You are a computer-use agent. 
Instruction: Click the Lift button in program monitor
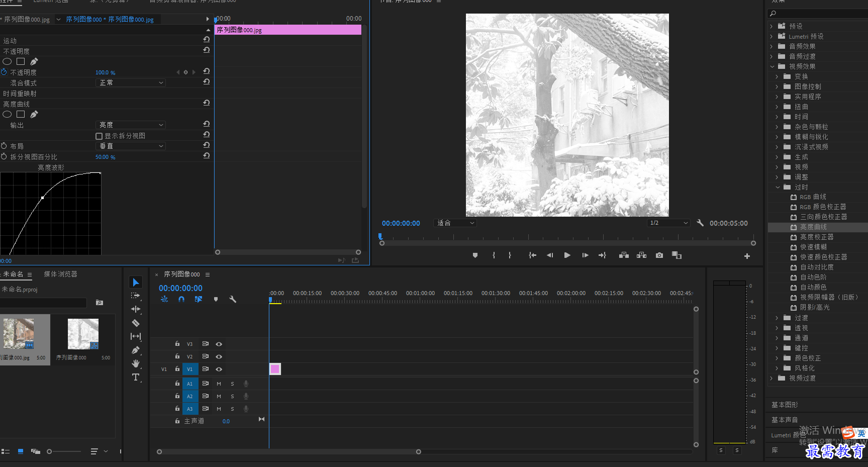click(x=624, y=255)
